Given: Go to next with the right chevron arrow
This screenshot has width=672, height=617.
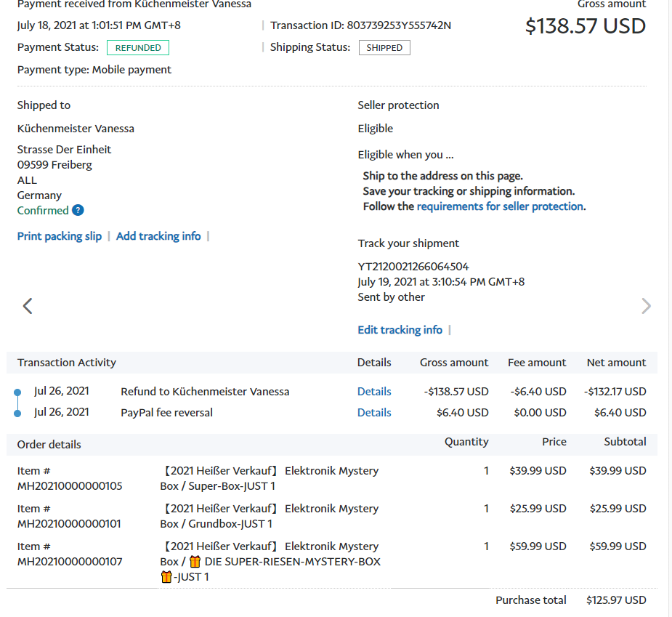Looking at the screenshot, I should pyautogui.click(x=646, y=306).
